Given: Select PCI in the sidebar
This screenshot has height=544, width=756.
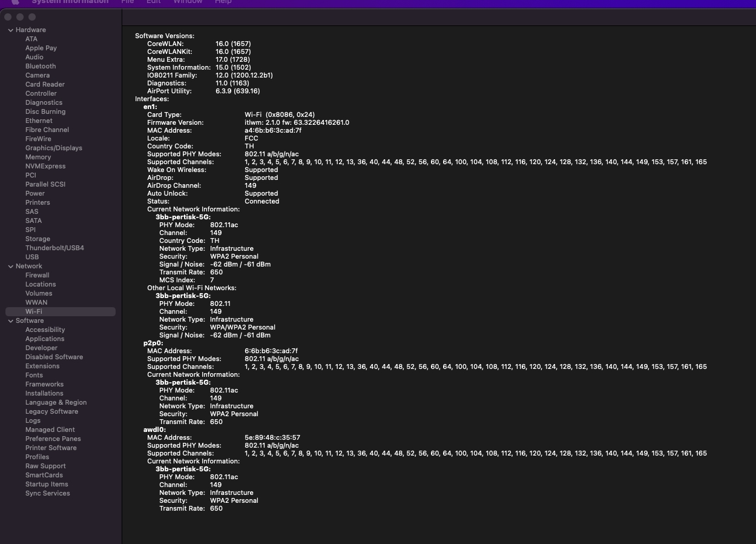Looking at the screenshot, I should [31, 175].
